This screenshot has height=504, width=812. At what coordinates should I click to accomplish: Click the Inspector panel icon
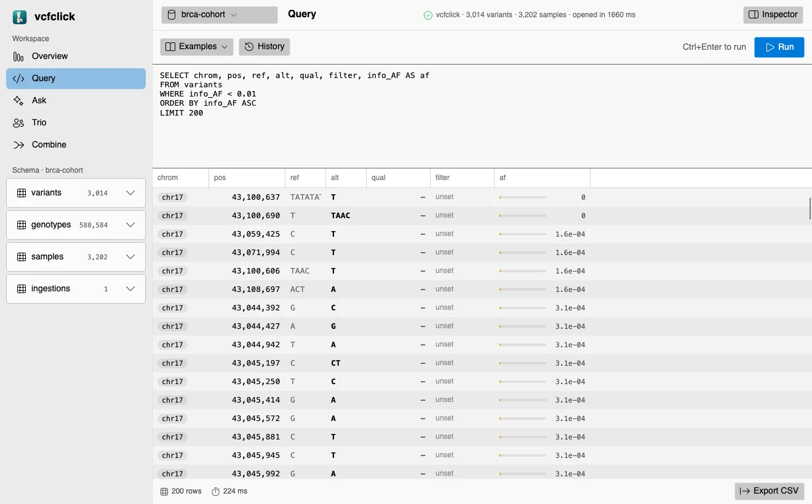(x=754, y=15)
